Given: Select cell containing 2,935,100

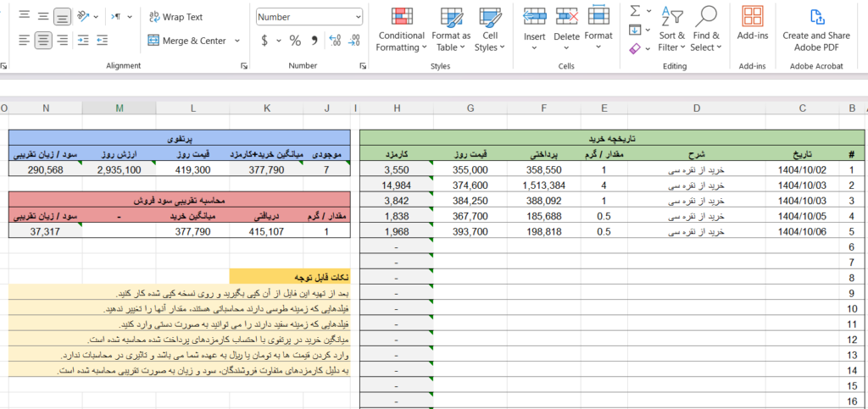Looking at the screenshot, I should [x=120, y=169].
